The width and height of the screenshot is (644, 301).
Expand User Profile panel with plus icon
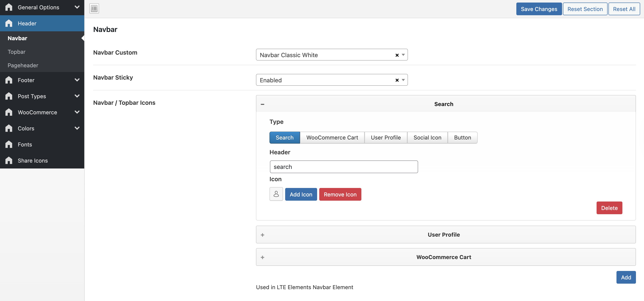262,235
